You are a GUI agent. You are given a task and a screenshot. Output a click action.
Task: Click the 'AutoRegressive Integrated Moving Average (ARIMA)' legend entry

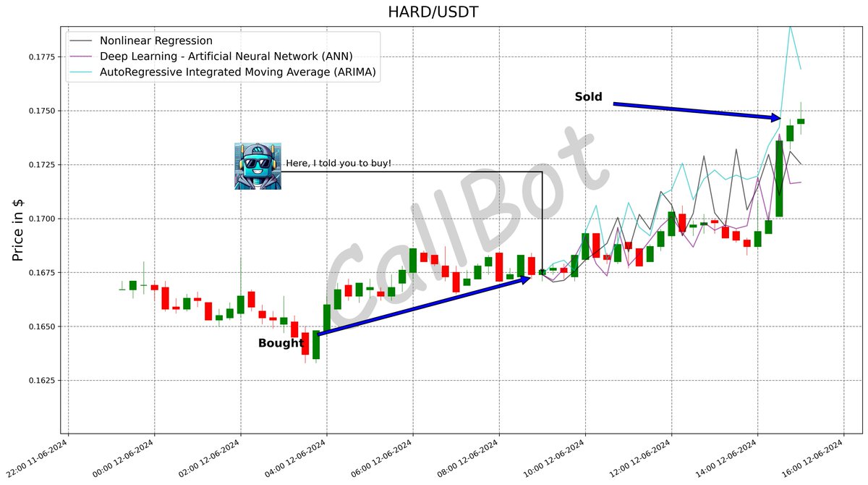click(238, 72)
